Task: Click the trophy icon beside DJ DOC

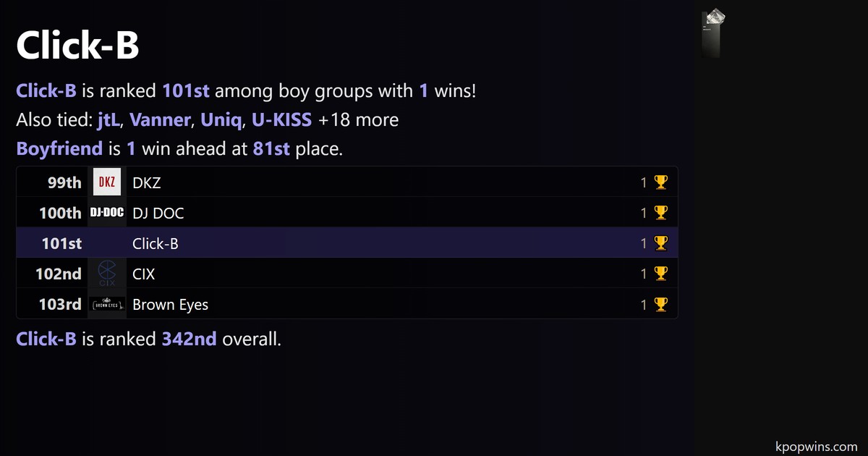Action: (x=660, y=213)
